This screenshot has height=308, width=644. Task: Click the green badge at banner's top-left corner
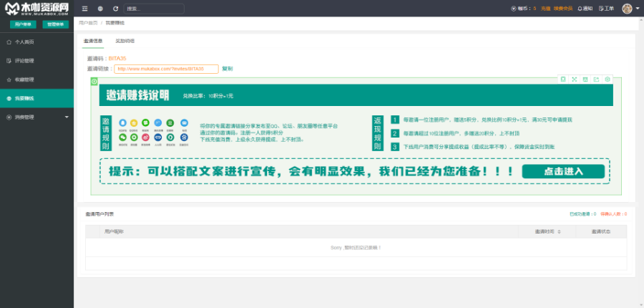pyautogui.click(x=94, y=81)
